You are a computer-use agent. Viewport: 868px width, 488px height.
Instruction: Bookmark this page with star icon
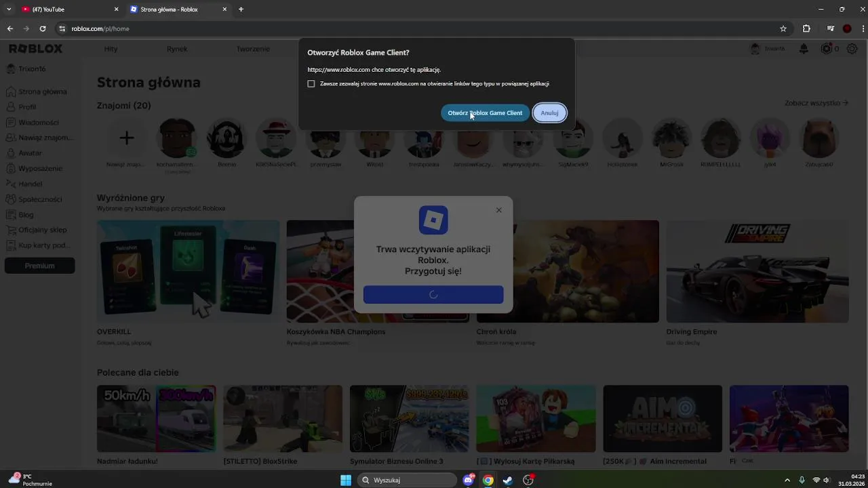coord(783,28)
